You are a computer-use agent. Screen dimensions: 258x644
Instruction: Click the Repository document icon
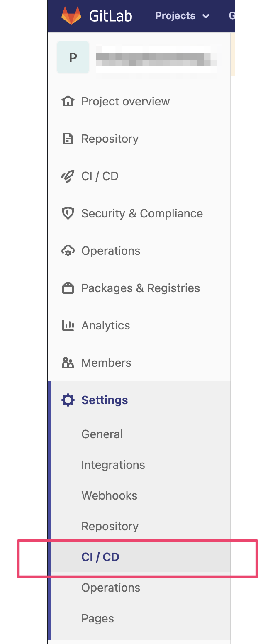(x=68, y=139)
